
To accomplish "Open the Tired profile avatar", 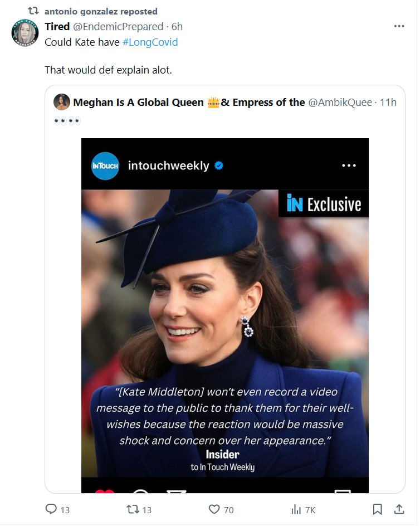I will tap(25, 35).
